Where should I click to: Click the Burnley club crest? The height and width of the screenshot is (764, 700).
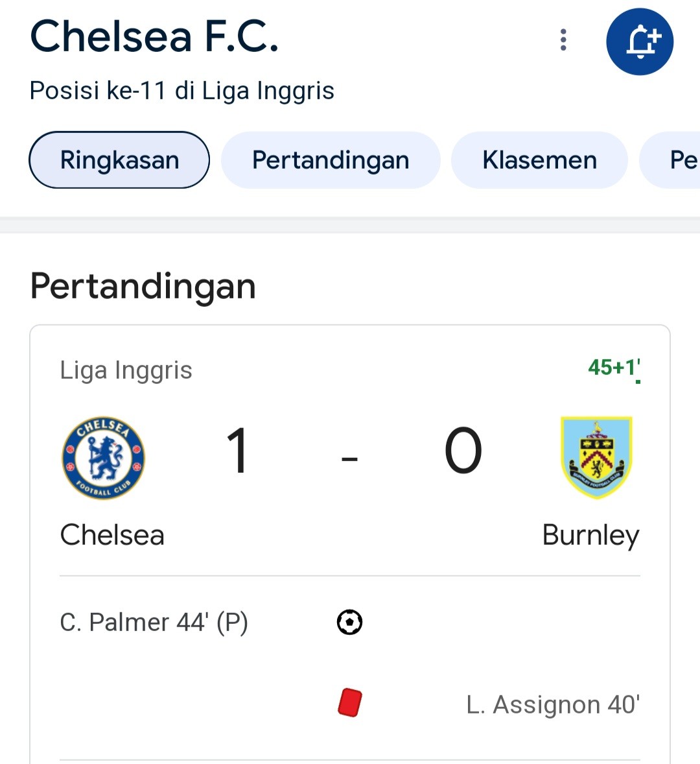(x=597, y=457)
